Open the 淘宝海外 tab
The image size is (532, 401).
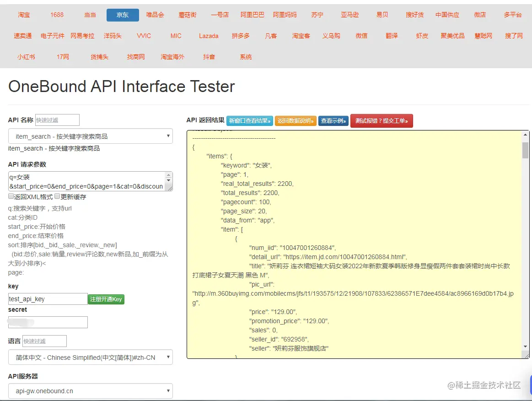[x=172, y=57]
